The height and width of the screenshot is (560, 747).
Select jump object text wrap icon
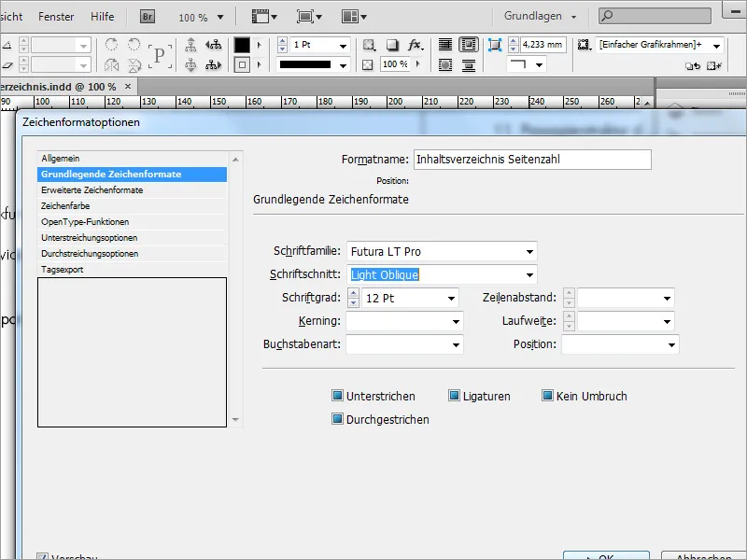469,64
